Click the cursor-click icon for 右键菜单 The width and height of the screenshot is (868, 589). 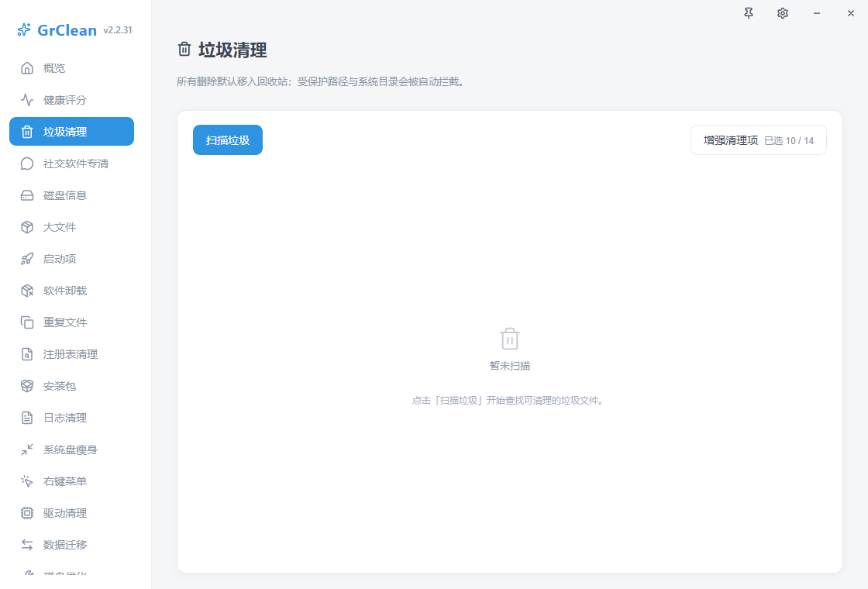tap(27, 481)
